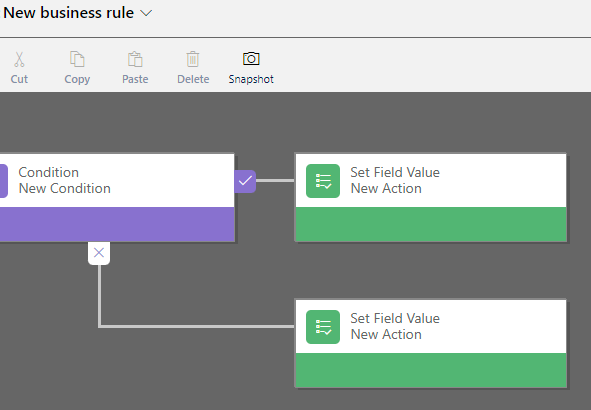
Task: Select the upper New Action node text
Action: pos(386,188)
